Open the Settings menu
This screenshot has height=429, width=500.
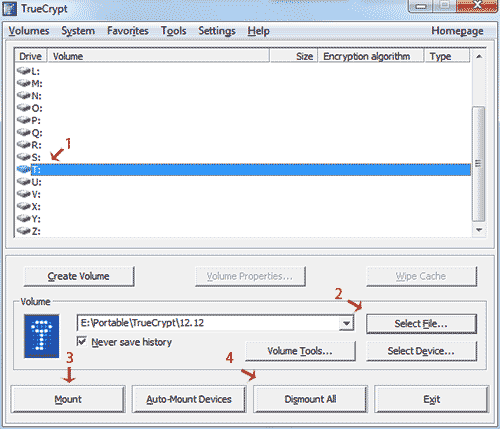click(217, 31)
